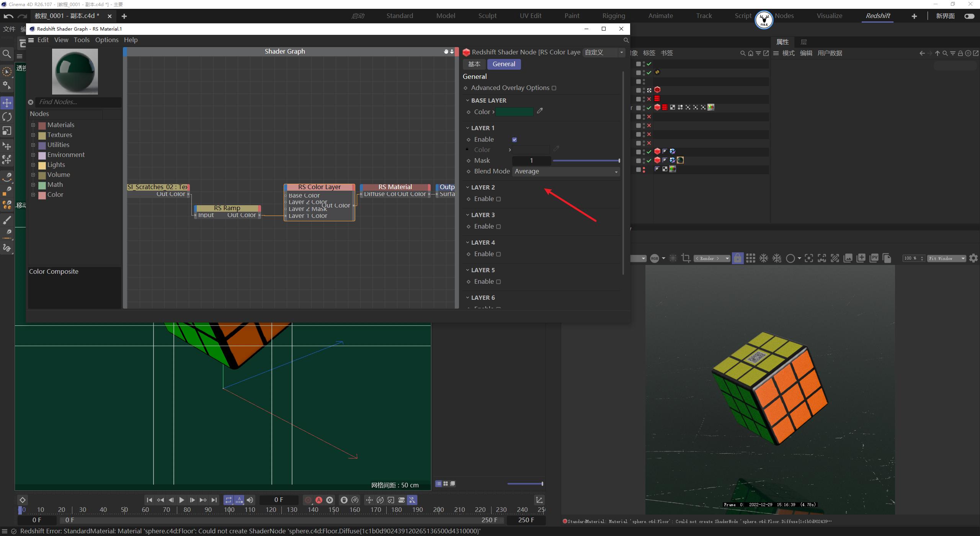Select the Move tool in the left toolbar
980x536 pixels.
coord(7,103)
